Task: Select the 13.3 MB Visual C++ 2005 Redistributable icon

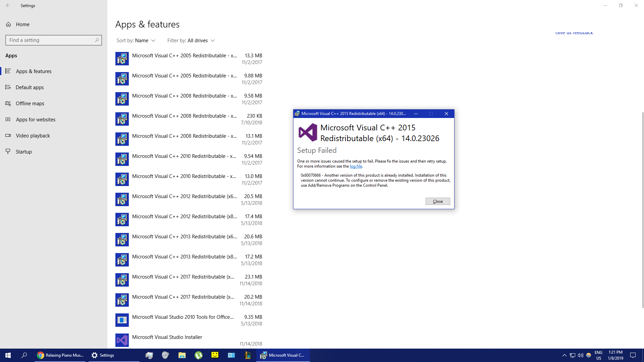Action: 122,59
